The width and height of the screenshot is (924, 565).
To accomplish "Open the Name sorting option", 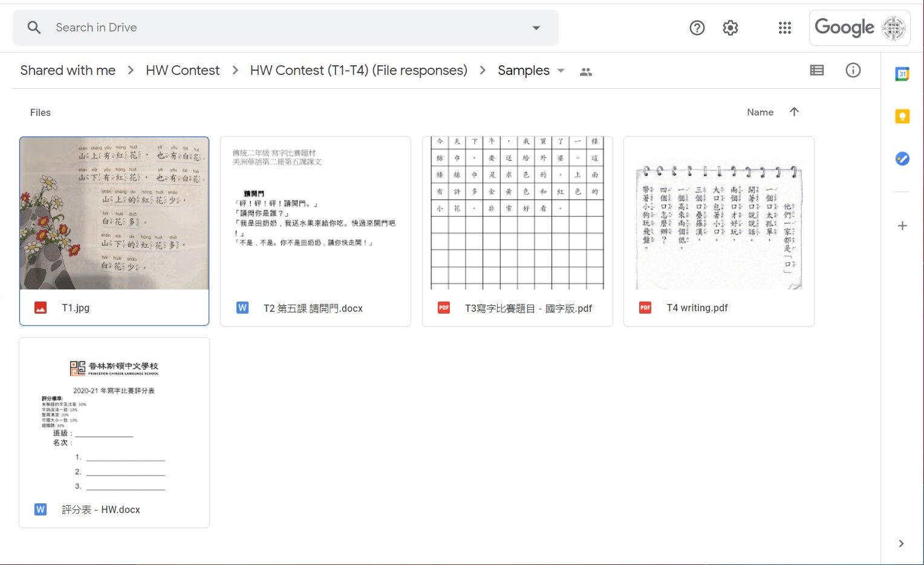I will click(x=760, y=112).
